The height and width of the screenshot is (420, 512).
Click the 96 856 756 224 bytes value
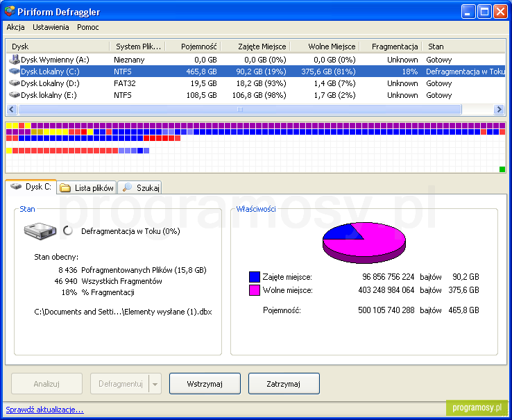[389, 277]
